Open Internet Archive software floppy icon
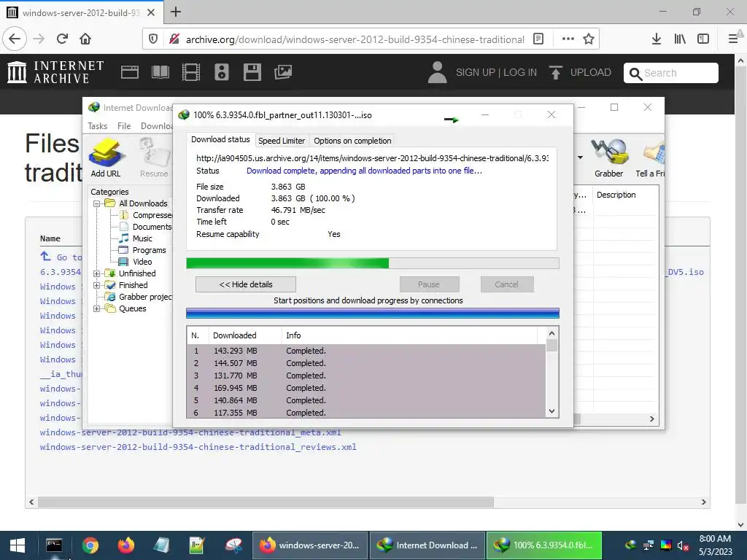This screenshot has height=560, width=747. pyautogui.click(x=252, y=72)
